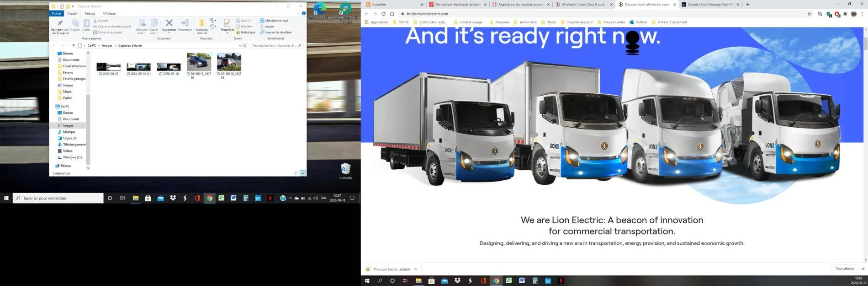Click Historique in the Ouvrir group

coord(246,32)
